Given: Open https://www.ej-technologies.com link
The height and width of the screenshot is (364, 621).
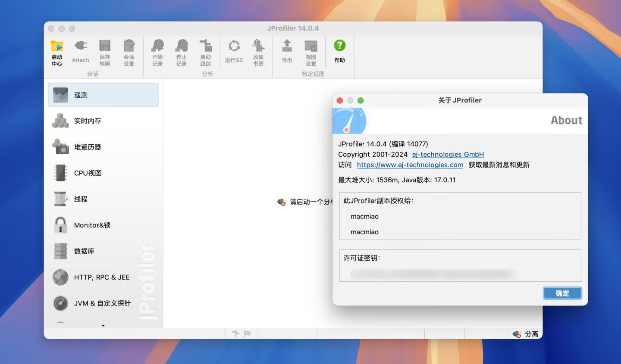Looking at the screenshot, I should pyautogui.click(x=410, y=165).
